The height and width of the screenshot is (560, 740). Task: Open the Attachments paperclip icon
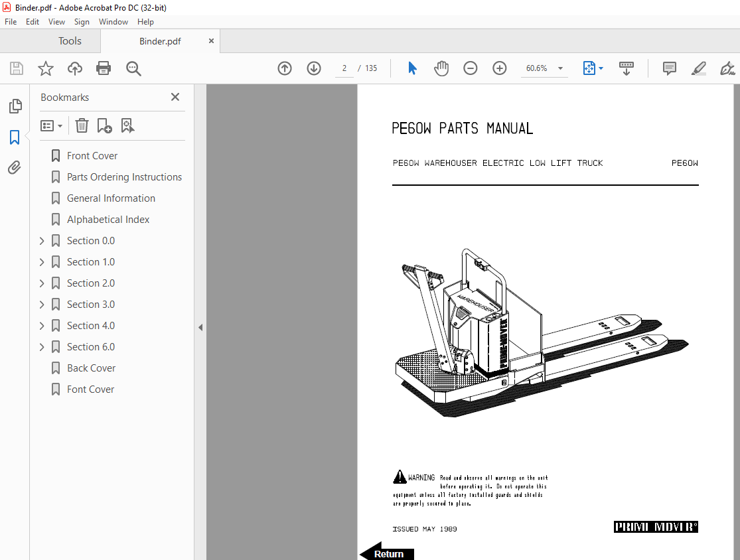pyautogui.click(x=15, y=167)
